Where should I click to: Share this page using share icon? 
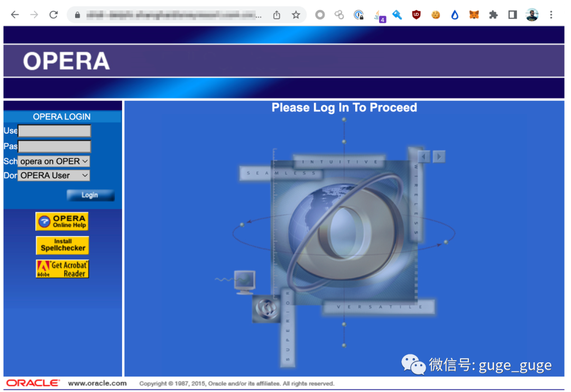click(x=277, y=15)
